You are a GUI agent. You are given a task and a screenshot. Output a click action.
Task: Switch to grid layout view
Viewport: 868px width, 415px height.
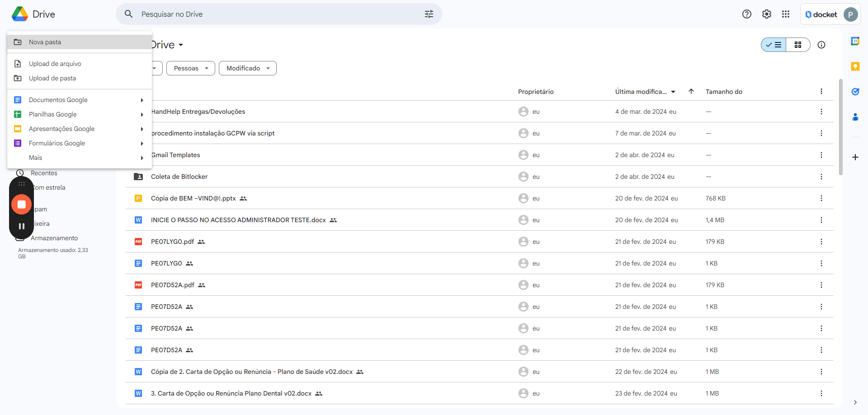[798, 45]
